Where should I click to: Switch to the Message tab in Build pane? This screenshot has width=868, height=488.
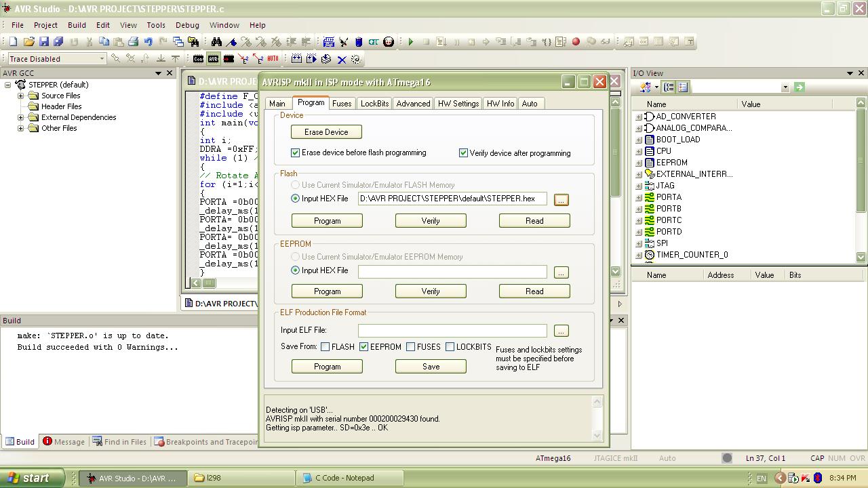click(64, 442)
